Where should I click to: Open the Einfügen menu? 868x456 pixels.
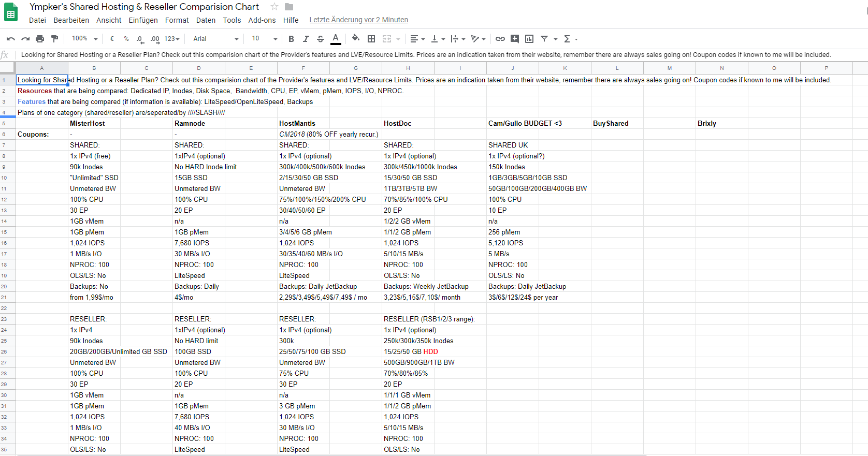(143, 20)
